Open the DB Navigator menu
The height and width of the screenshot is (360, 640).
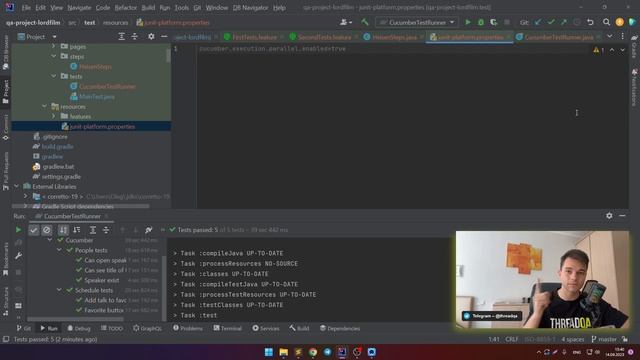pos(251,8)
